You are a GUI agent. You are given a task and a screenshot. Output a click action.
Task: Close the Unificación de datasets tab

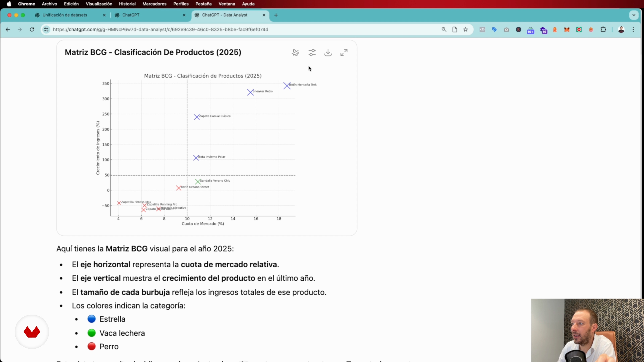point(104,15)
